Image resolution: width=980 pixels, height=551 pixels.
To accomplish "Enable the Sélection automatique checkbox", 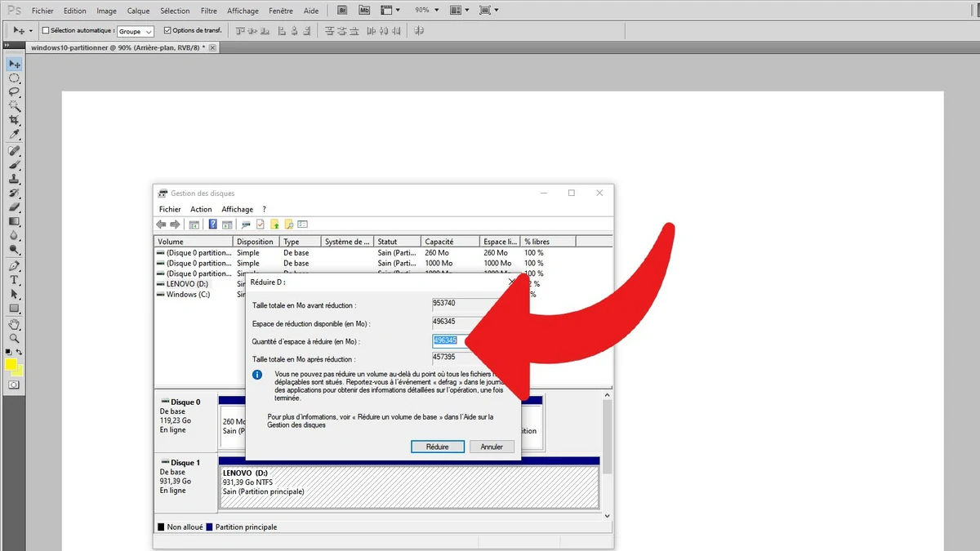I will [x=46, y=29].
